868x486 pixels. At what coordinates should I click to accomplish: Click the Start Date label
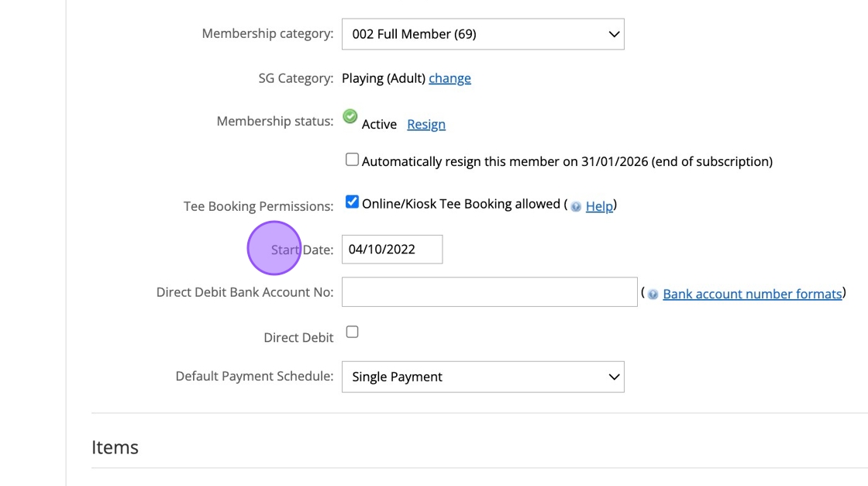pyautogui.click(x=302, y=250)
